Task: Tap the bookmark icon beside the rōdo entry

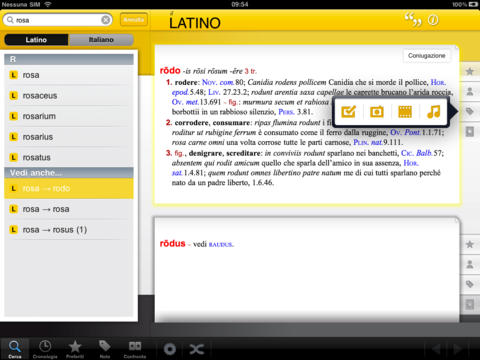Action: point(470,132)
